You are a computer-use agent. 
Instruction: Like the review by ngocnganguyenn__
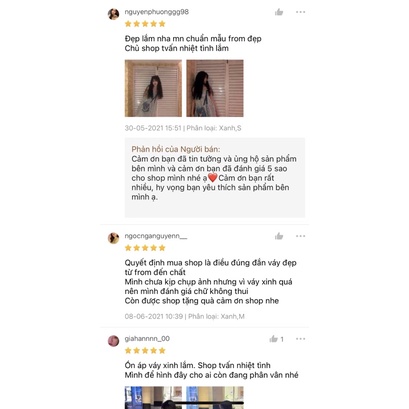[279, 236]
